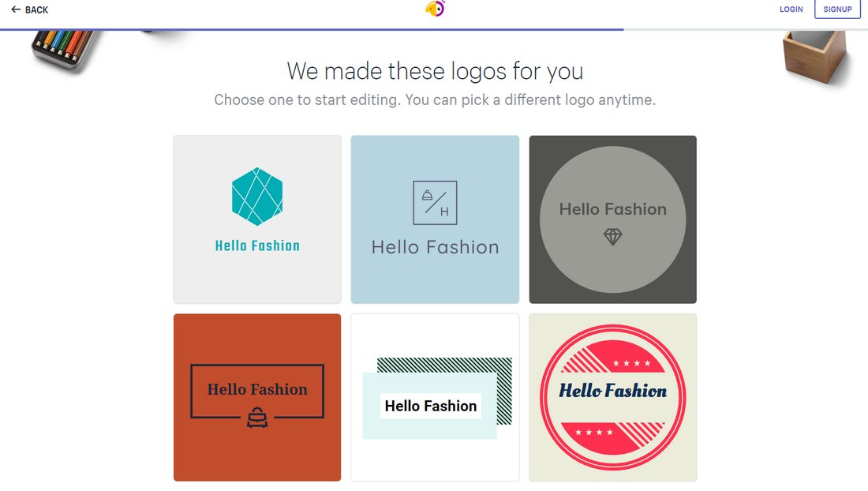Click the diamond icon in gray circle
This screenshot has height=491, width=868.
[x=613, y=237]
